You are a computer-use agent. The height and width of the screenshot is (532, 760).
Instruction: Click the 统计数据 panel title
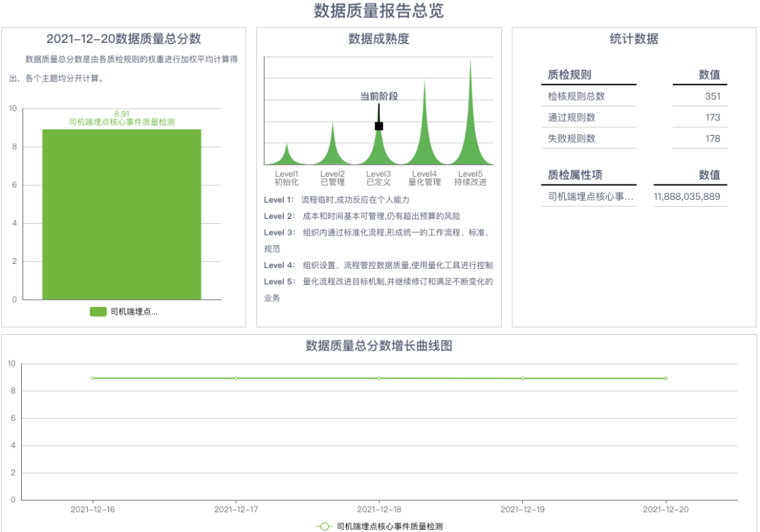[634, 39]
